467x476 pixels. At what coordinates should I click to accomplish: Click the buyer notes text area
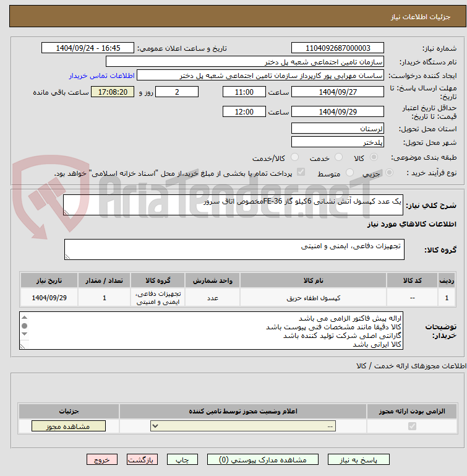tap(211, 331)
